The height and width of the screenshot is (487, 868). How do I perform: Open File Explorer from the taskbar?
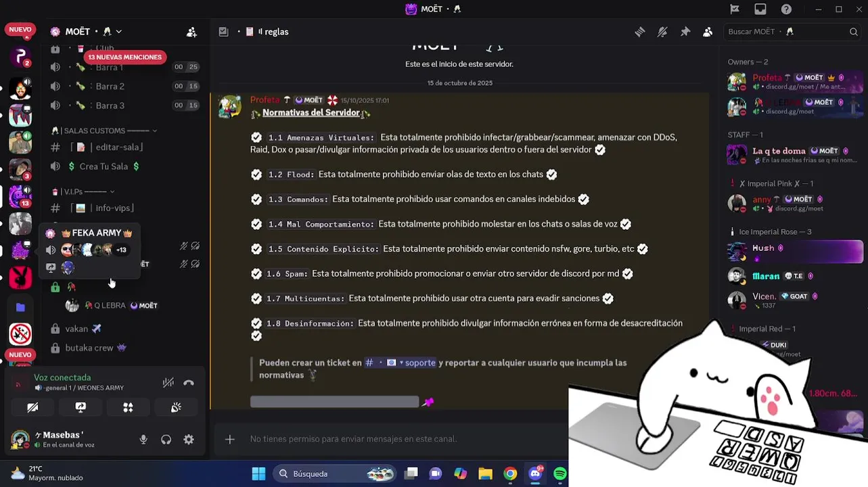pyautogui.click(x=486, y=474)
